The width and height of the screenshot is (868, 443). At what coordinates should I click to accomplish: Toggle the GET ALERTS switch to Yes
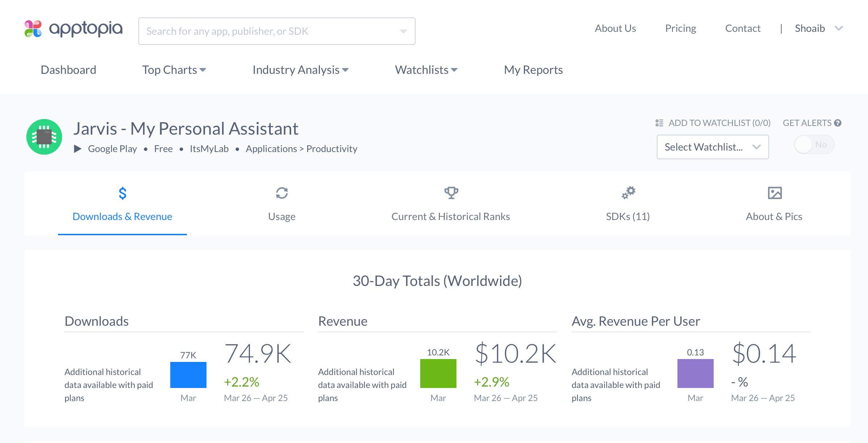(814, 144)
